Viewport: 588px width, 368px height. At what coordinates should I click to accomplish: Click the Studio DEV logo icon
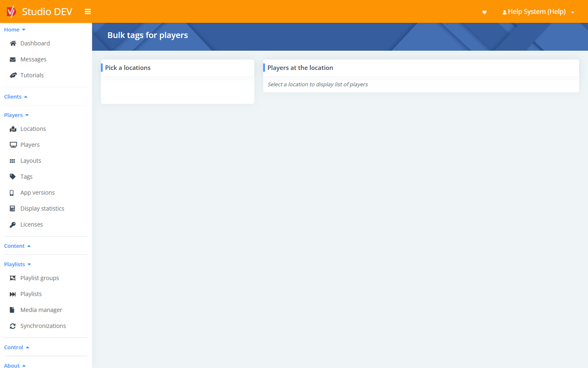[x=11, y=11]
